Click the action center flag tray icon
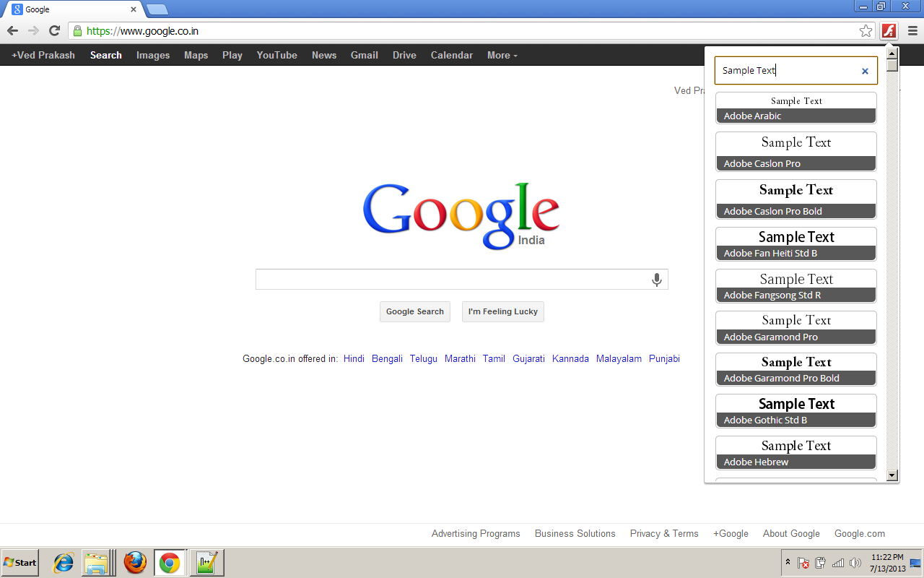 pyautogui.click(x=803, y=563)
